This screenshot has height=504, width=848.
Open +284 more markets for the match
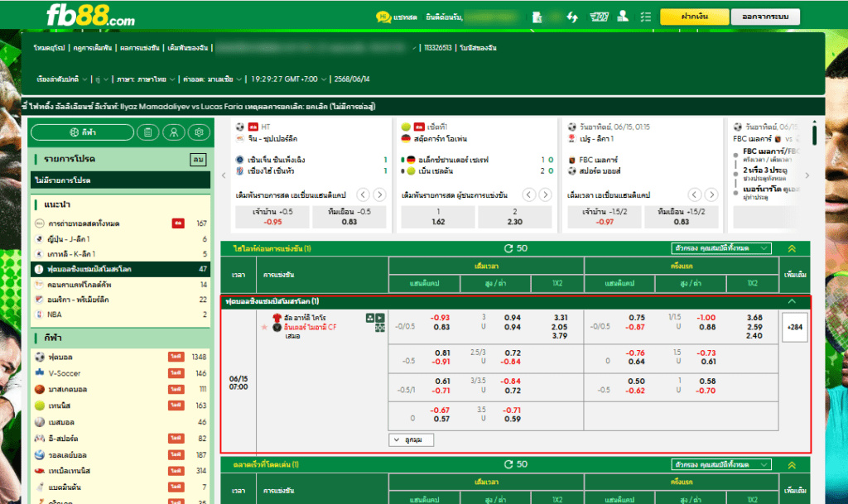(x=794, y=328)
